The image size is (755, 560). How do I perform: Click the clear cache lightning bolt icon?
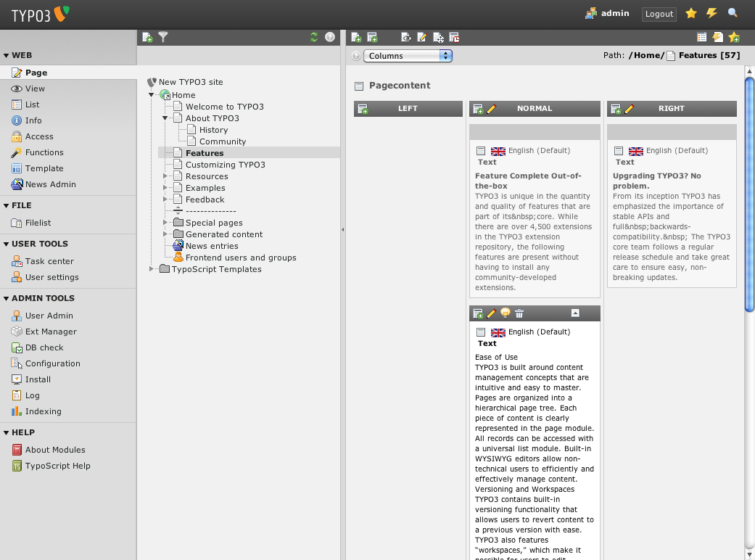point(711,13)
